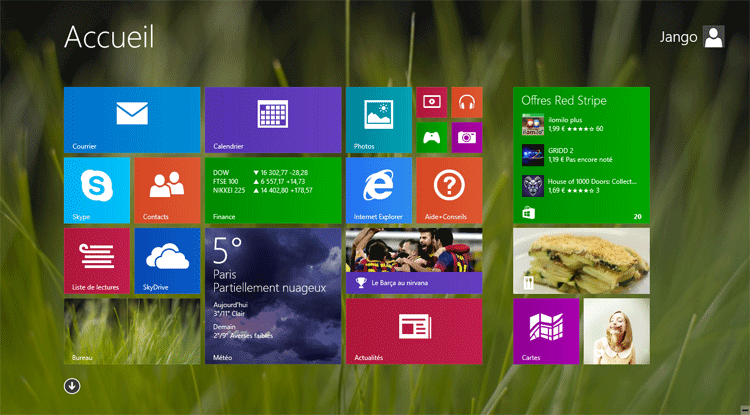This screenshot has height=415, width=750.
Task: Open the Music headphones small tile
Action: pos(466,102)
